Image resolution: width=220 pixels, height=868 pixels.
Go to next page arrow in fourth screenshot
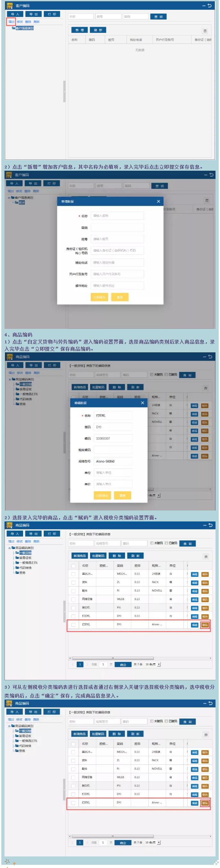coord(87,665)
